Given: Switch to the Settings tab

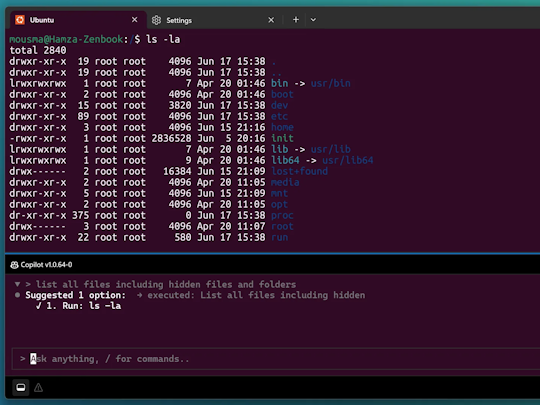Looking at the screenshot, I should 214,20.
